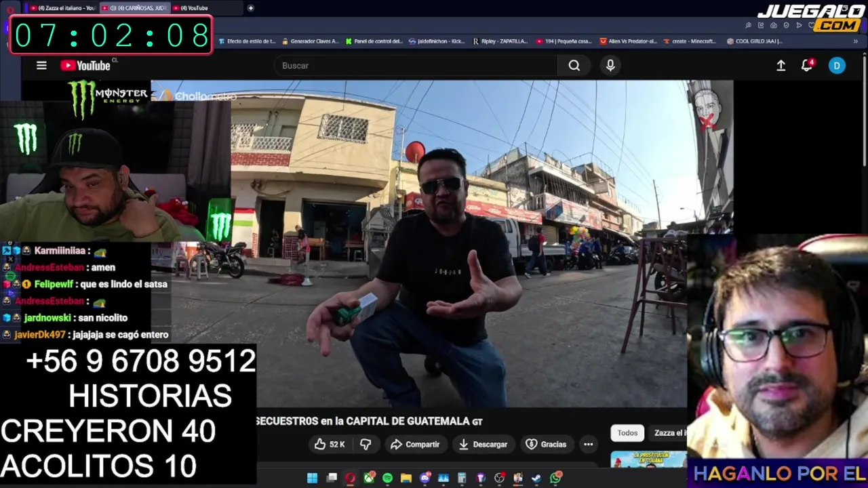Open the Xbox app in the taskbar
The image size is (868, 488).
click(369, 479)
